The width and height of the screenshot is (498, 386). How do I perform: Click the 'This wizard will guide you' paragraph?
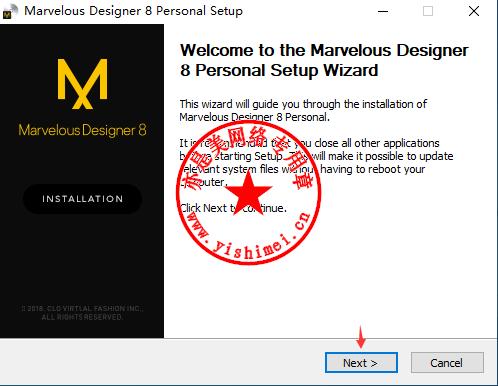tap(303, 111)
